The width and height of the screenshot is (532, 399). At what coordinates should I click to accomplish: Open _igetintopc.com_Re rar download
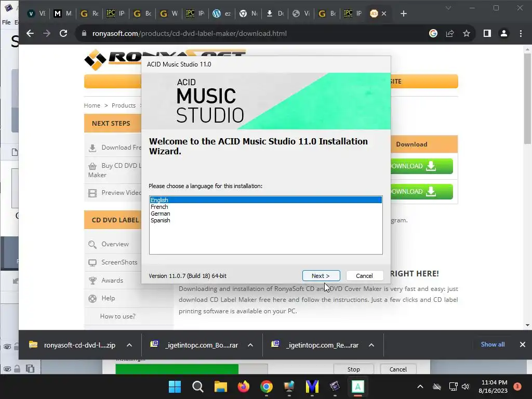click(315, 345)
